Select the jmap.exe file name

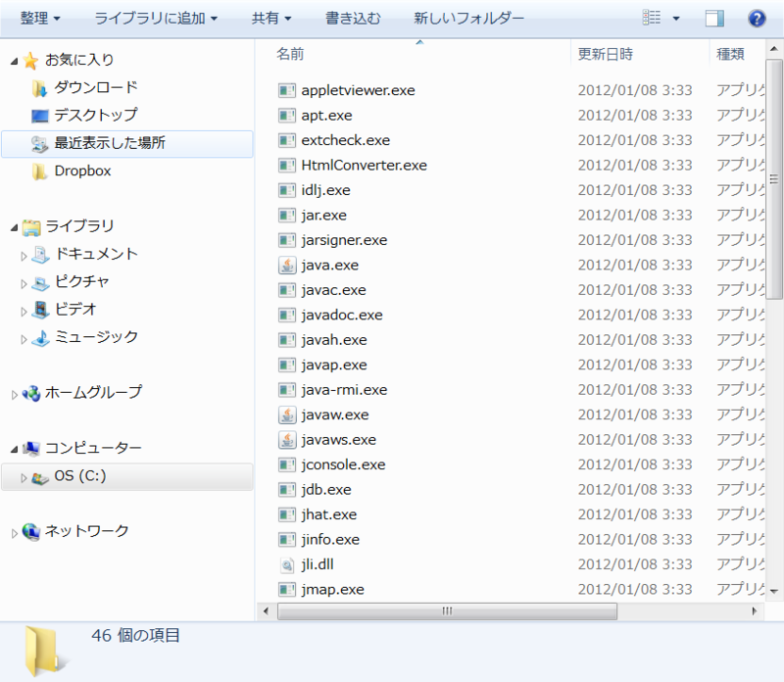click(x=332, y=590)
